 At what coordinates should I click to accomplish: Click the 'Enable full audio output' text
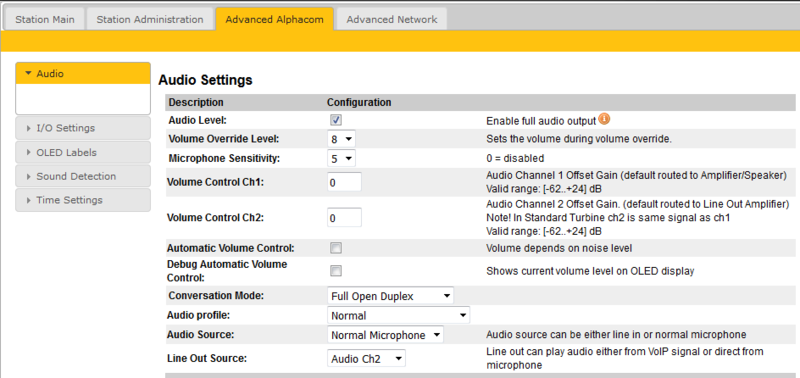tap(541, 121)
